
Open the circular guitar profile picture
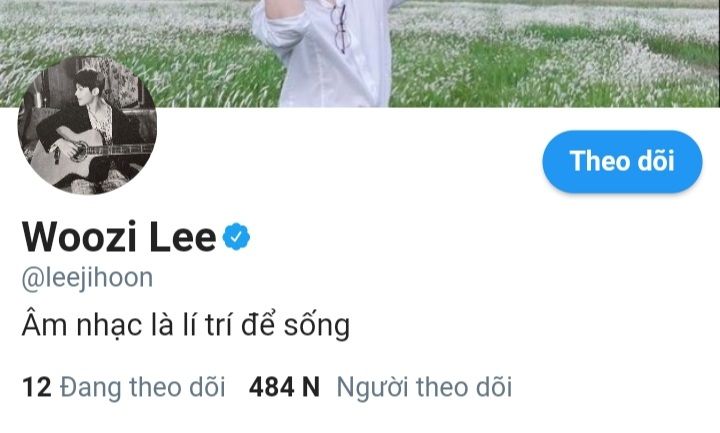pyautogui.click(x=87, y=125)
